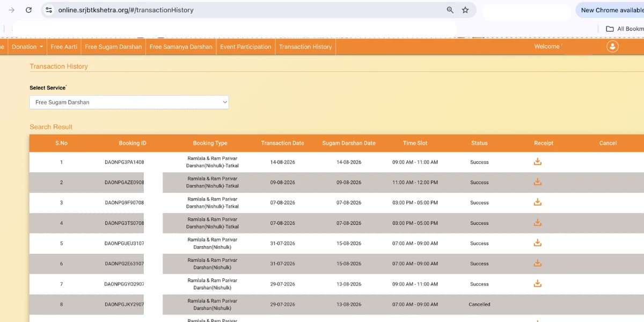The height and width of the screenshot is (322, 644).
Task: Focus the browser address bar URL
Action: click(x=126, y=10)
